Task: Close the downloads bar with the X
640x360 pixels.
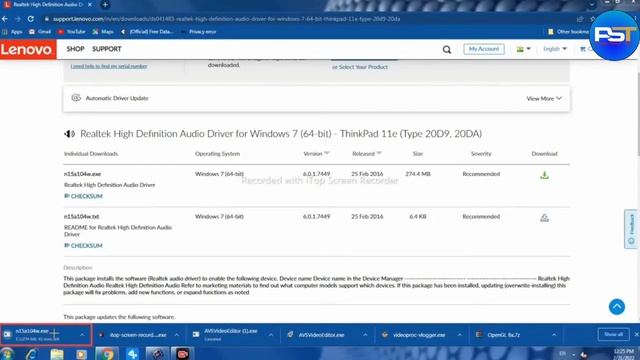Action: pos(636,334)
